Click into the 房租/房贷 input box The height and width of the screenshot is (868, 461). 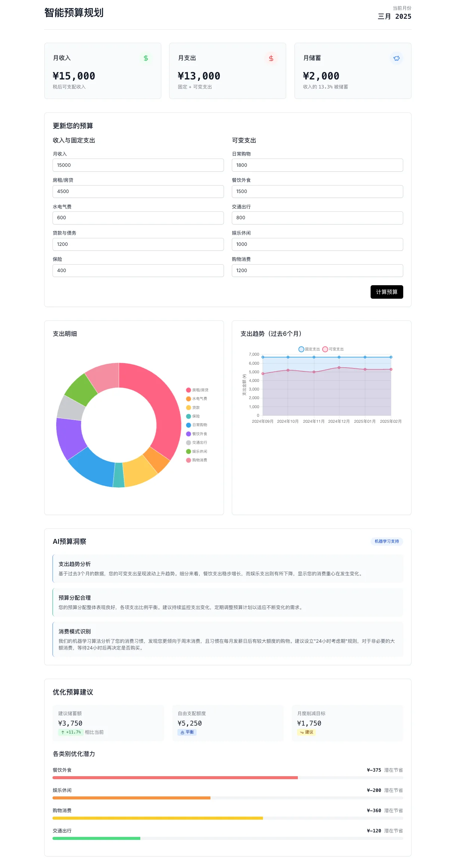point(138,191)
